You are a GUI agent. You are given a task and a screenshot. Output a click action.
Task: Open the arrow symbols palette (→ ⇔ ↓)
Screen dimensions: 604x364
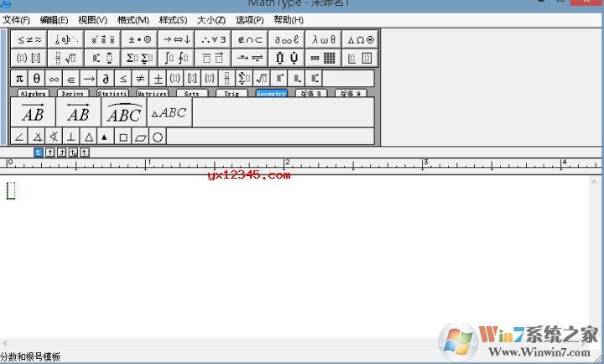176,39
